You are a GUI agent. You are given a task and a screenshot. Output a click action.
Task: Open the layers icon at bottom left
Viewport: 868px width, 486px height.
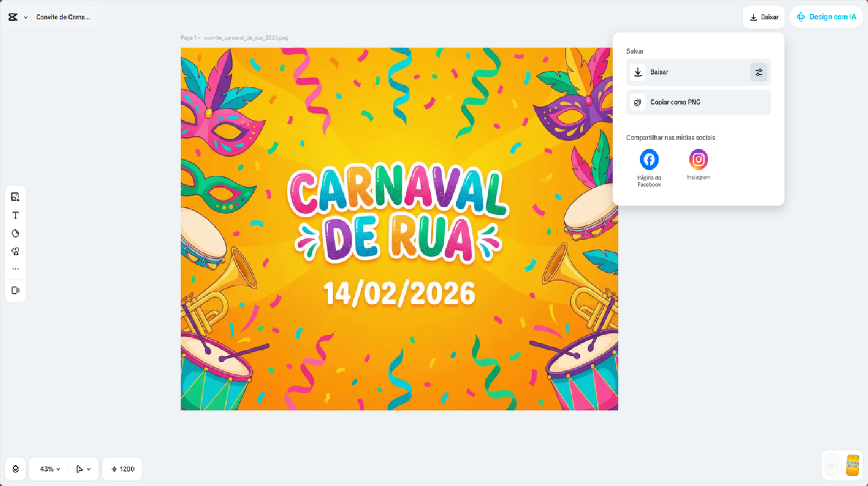(x=16, y=469)
